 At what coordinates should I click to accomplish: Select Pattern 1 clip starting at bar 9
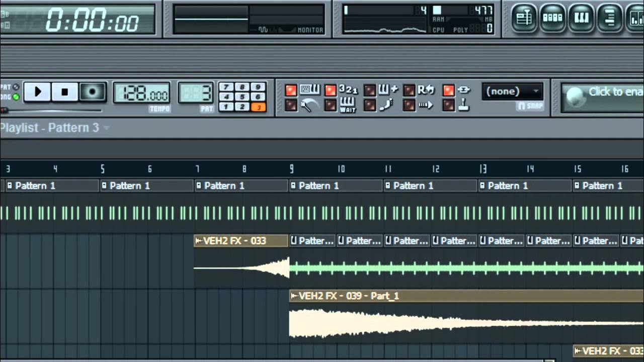pyautogui.click(x=336, y=186)
